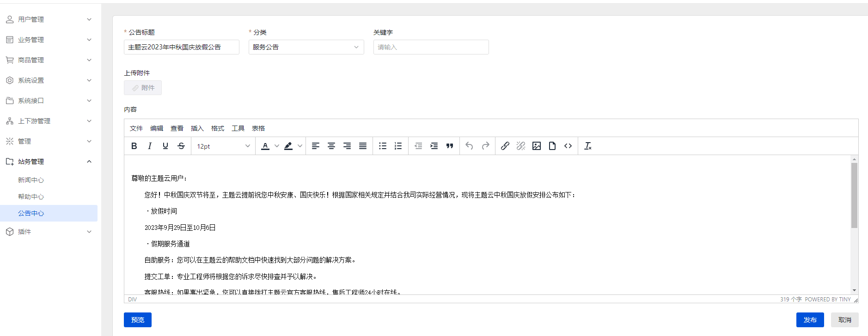Open the 工具 editor menu
The width and height of the screenshot is (868, 336).
click(238, 128)
